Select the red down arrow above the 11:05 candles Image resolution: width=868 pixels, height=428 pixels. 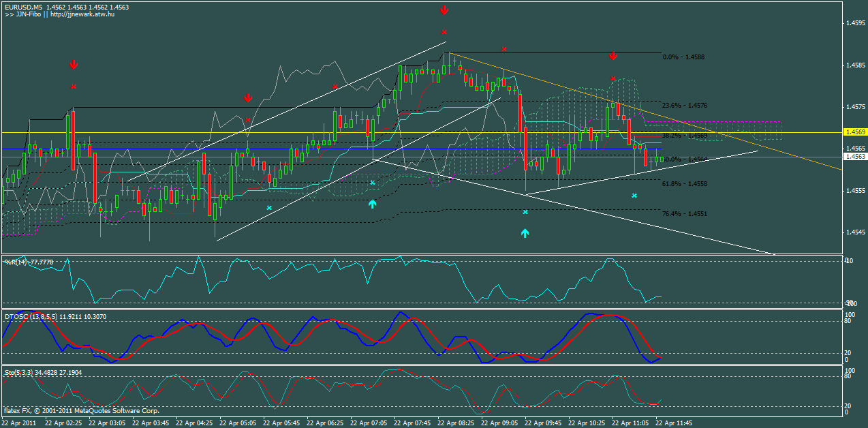point(613,57)
